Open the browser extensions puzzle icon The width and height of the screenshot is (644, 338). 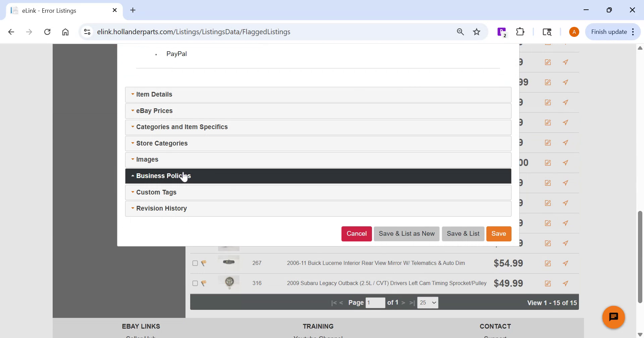[520, 32]
